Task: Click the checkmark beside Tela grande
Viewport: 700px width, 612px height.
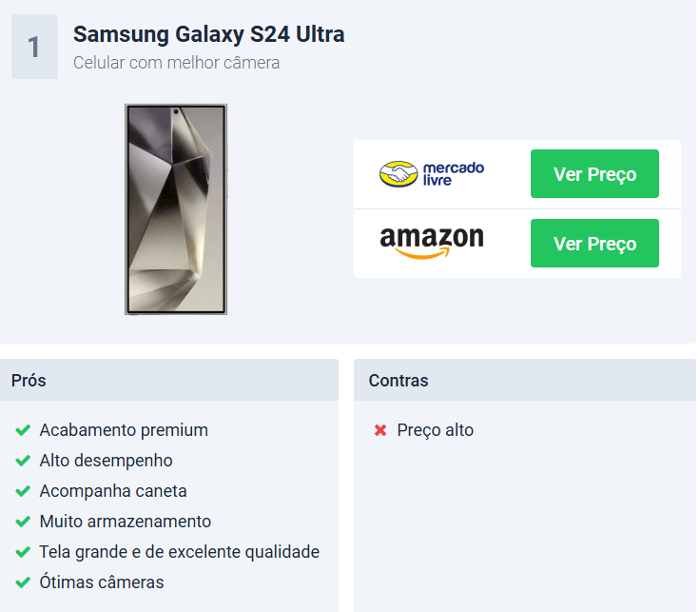Action: click(x=23, y=552)
